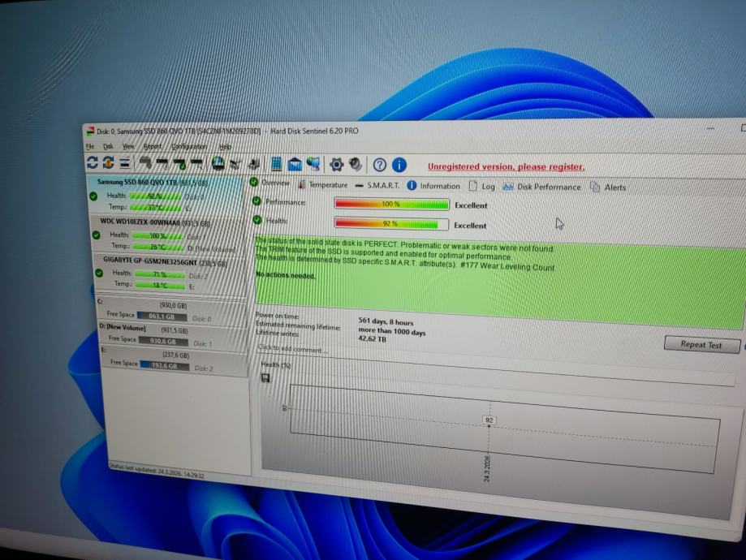The width and height of the screenshot is (746, 560).
Task: Open the File menu
Action: (x=90, y=147)
